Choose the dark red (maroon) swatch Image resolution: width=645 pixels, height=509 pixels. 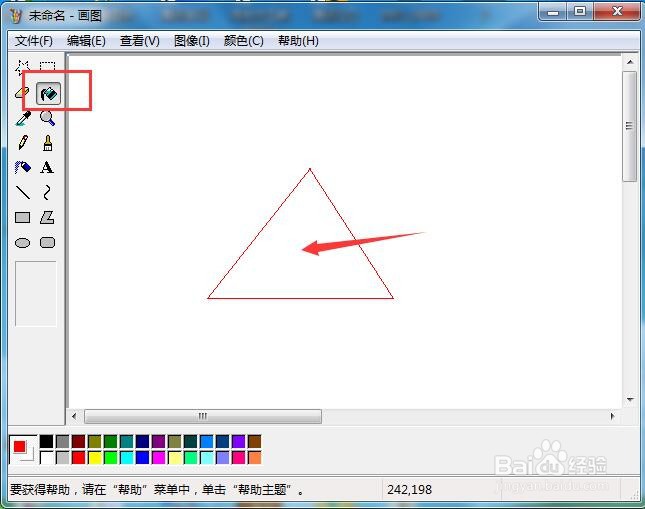click(x=79, y=442)
